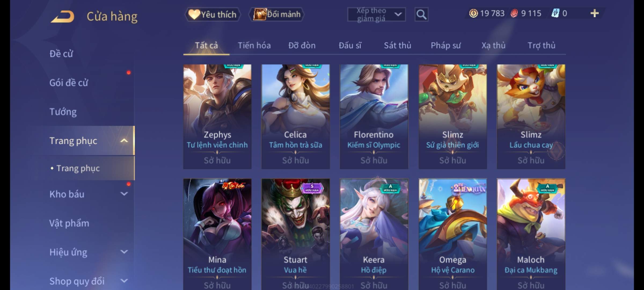Expand the Shop quy đổi section
The width and height of the screenshot is (644, 290).
[x=124, y=281]
